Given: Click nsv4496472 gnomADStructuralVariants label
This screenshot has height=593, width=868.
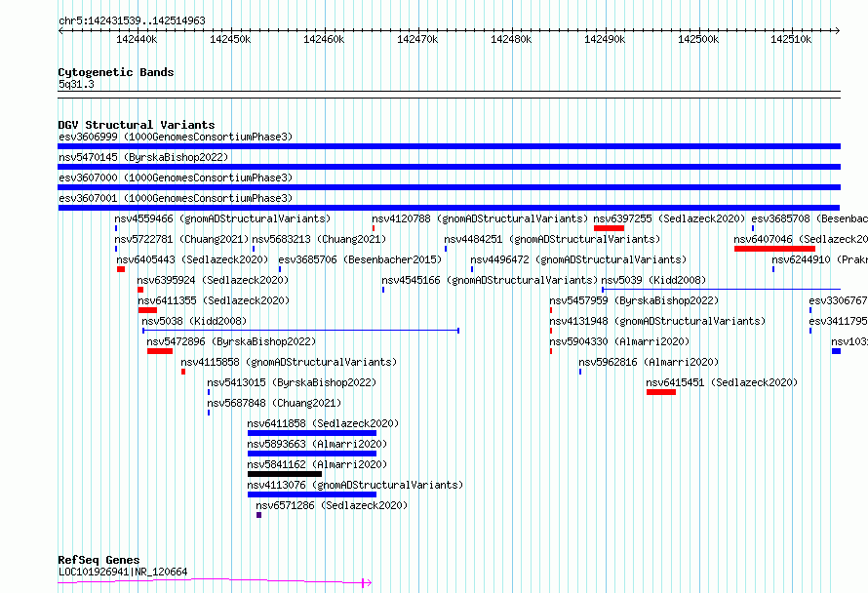Looking at the screenshot, I should pyautogui.click(x=578, y=259).
